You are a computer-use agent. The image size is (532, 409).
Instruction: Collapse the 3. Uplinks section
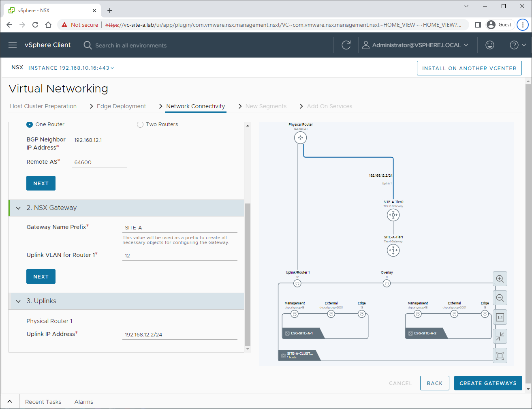18,301
